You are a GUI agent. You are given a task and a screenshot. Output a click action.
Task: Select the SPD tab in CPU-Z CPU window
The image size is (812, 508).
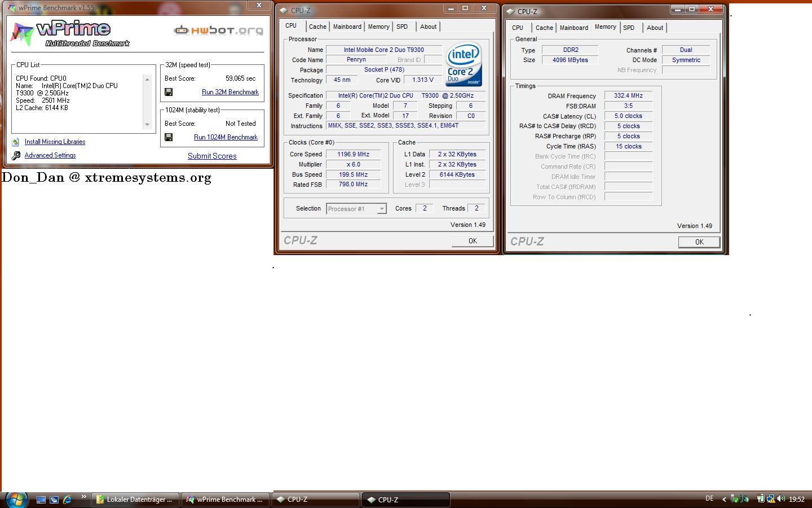coord(402,27)
